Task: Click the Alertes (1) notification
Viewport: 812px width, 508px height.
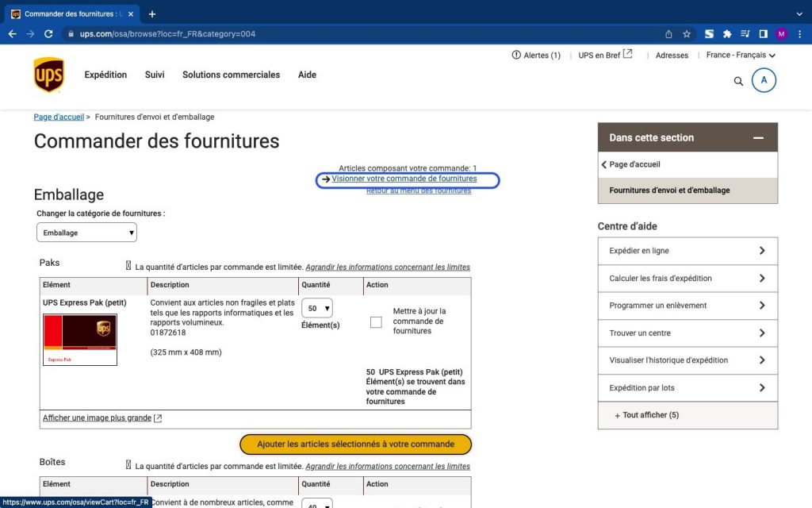Action: click(536, 55)
